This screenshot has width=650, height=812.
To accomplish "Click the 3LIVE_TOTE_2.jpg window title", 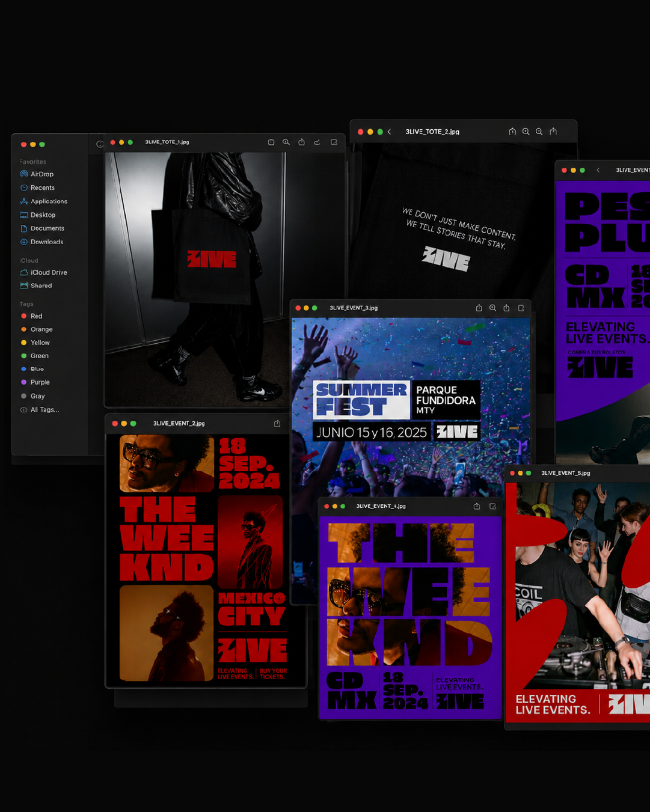I will tap(432, 132).
